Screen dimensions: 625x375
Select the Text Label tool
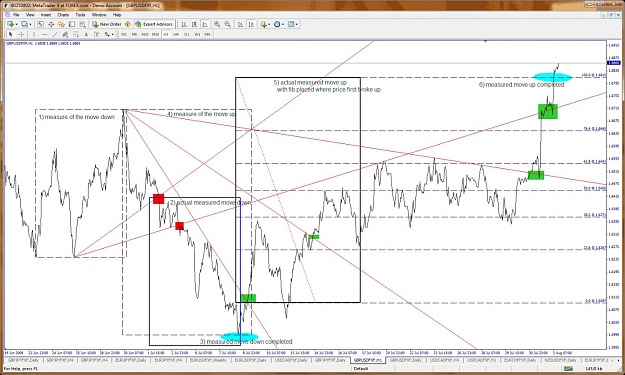96,34
